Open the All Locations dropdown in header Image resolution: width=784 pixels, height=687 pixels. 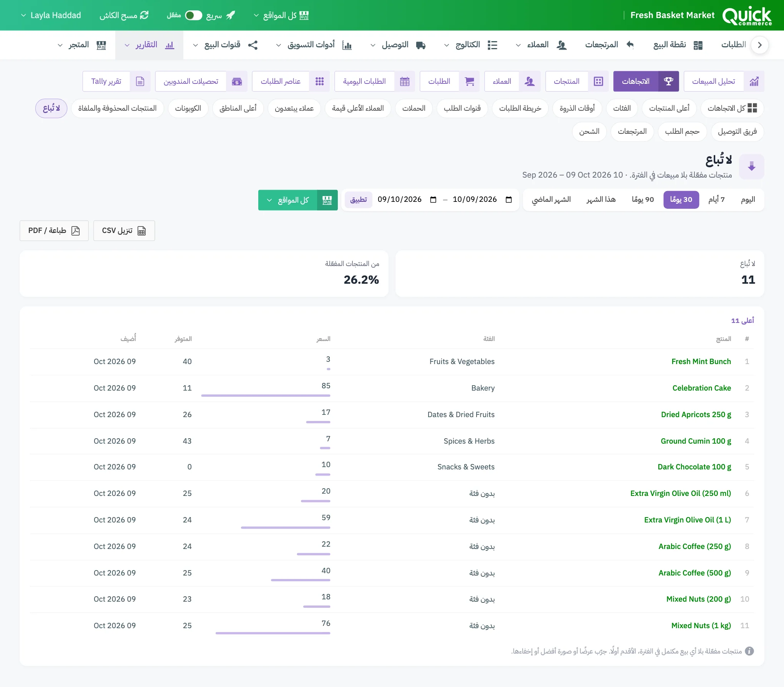[281, 15]
